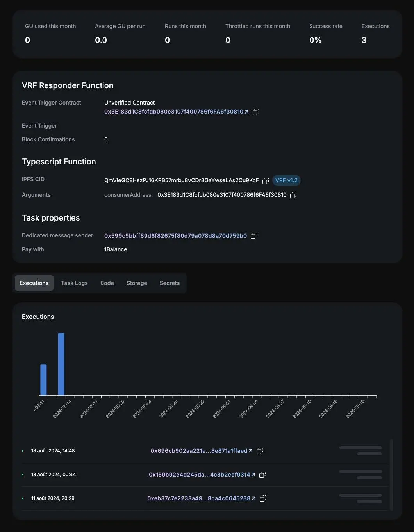414x532 pixels.
Task: Copy the 0x159b92e4d245da transaction hash
Action: (x=262, y=475)
